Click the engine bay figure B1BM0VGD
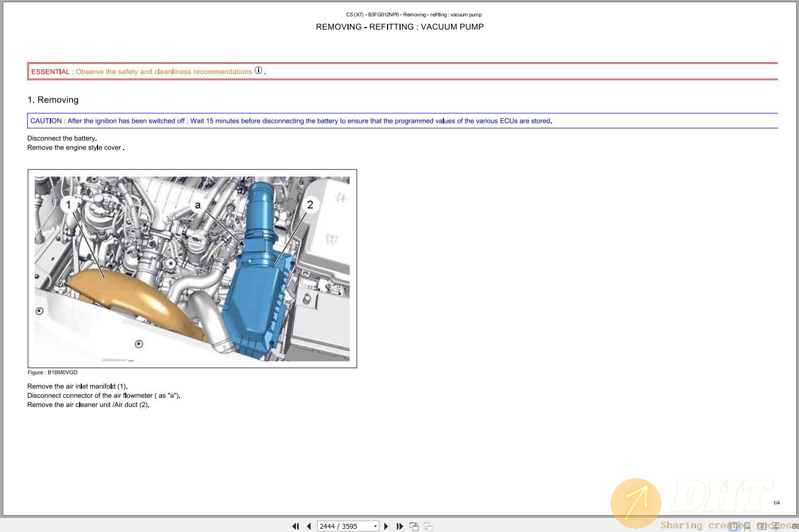Viewport: 799px width, 532px height. pyautogui.click(x=192, y=269)
